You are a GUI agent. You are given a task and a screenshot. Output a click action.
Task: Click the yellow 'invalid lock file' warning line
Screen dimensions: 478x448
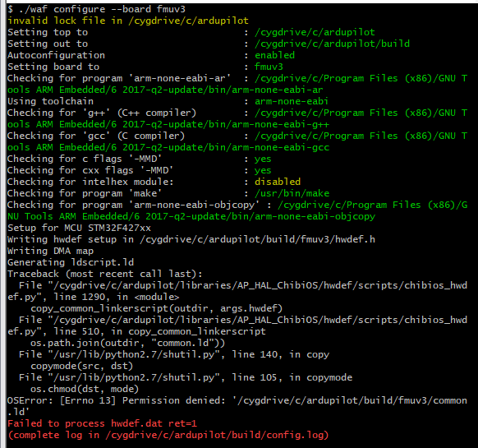(x=128, y=21)
